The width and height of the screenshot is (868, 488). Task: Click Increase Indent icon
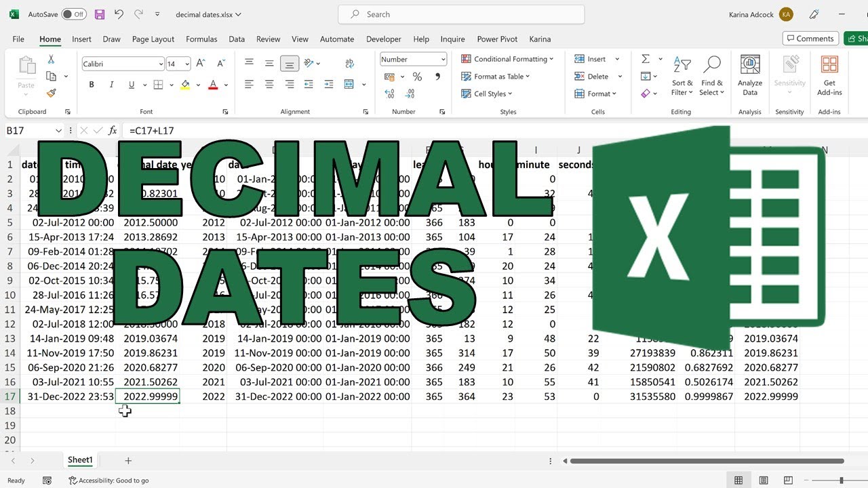pyautogui.click(x=330, y=85)
